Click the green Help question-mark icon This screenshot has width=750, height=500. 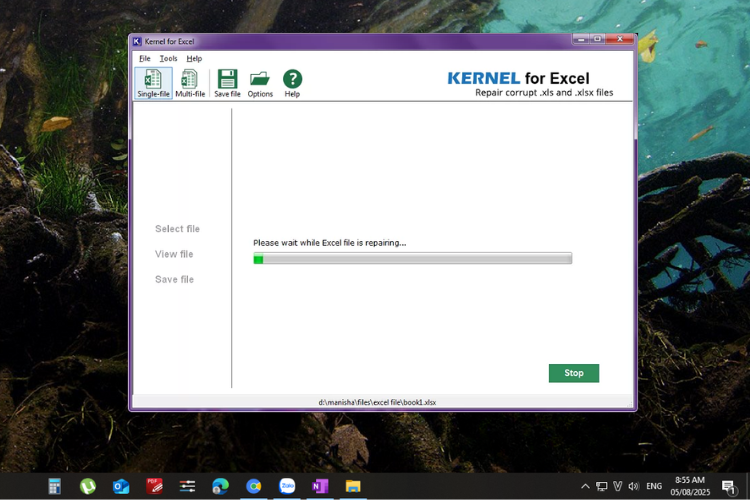pos(292,83)
